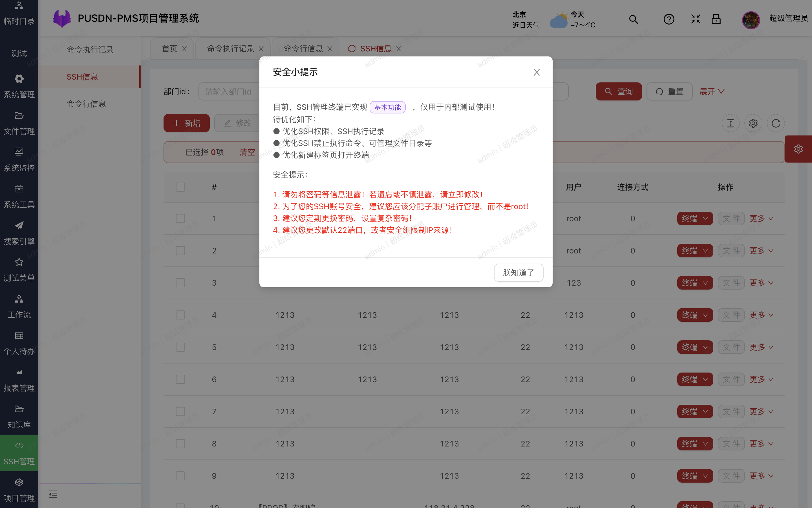
Task: Click the 重置 reset button
Action: tap(669, 91)
